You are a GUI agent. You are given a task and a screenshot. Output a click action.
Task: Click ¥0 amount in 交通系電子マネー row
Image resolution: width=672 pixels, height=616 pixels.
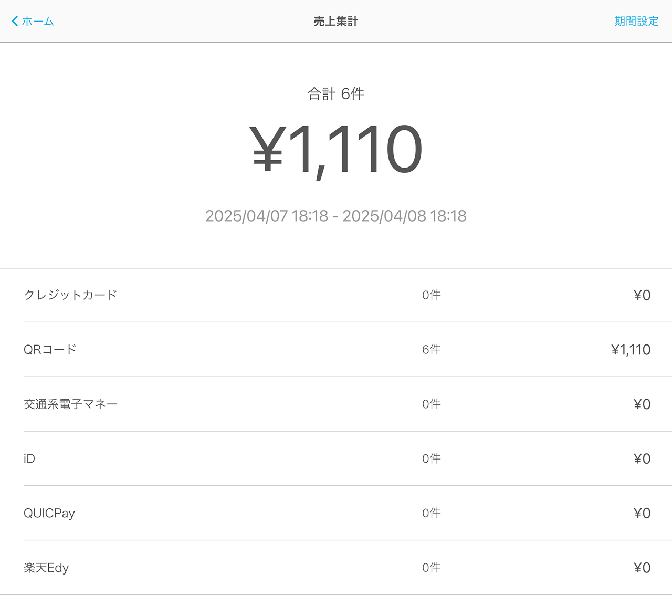point(642,404)
